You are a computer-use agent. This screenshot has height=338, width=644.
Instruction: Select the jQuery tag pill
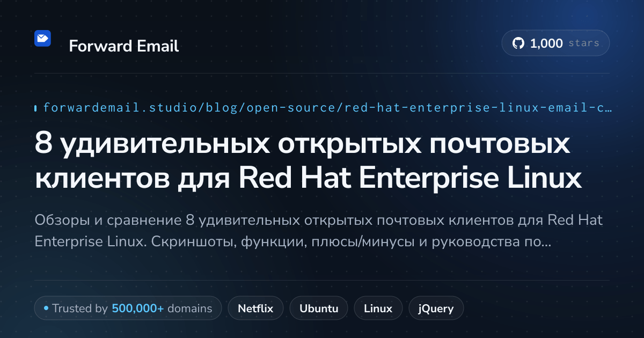[x=436, y=308]
